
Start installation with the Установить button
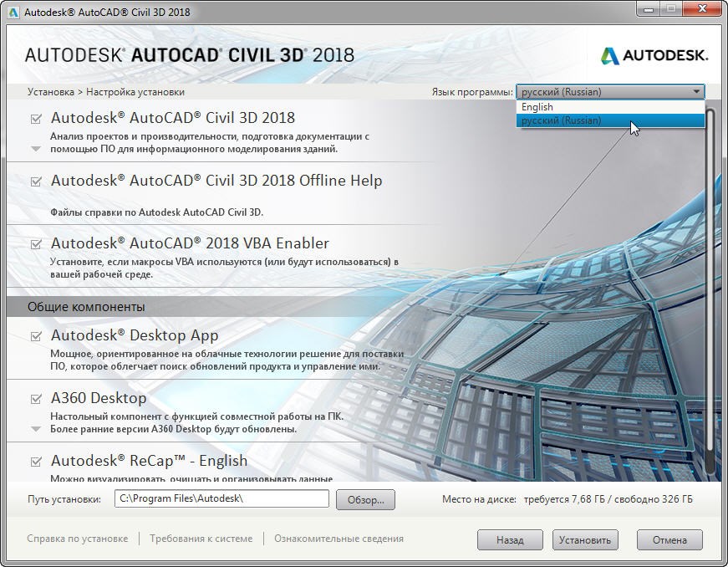585,540
